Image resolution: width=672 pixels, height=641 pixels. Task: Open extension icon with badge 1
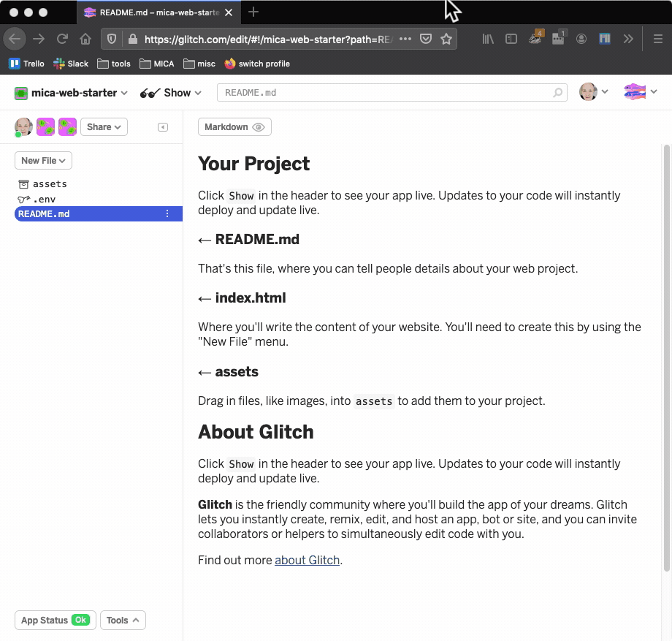click(x=559, y=38)
